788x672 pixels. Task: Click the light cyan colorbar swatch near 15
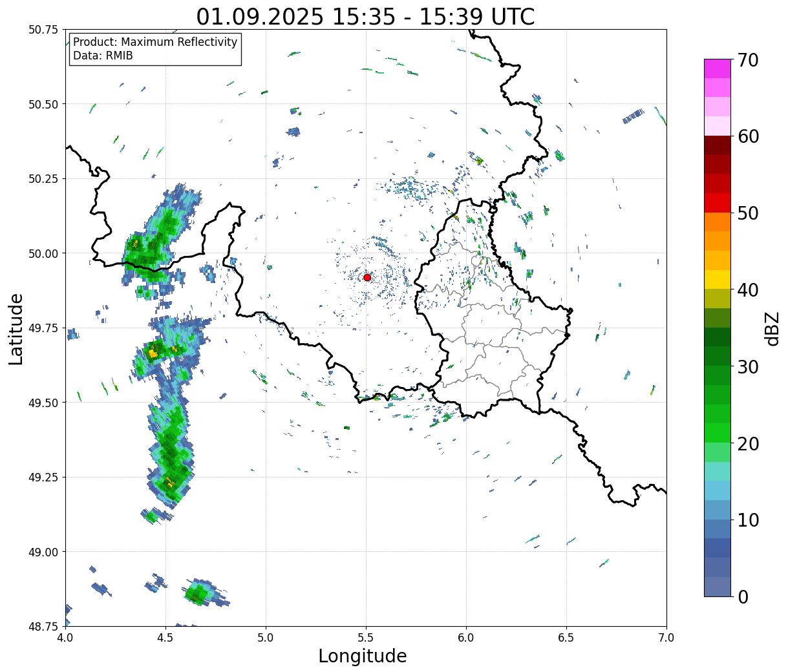pyautogui.click(x=718, y=472)
